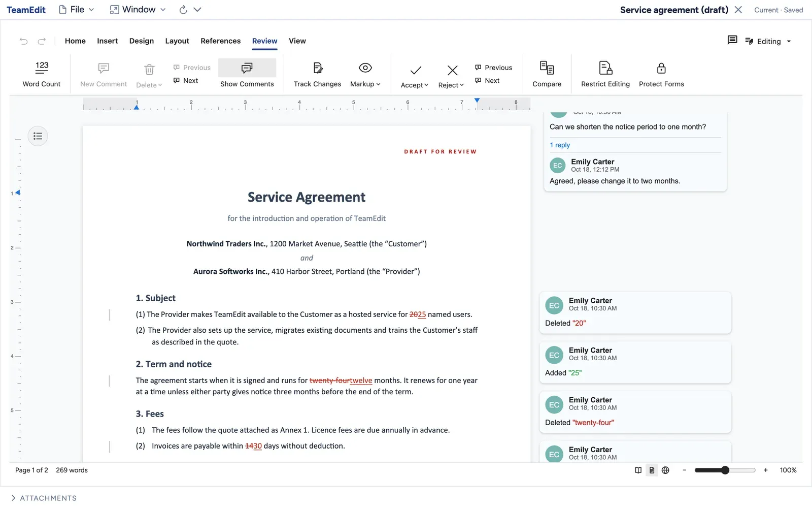Open the Word Count tool
This screenshot has height=508, width=812.
coord(42,75)
